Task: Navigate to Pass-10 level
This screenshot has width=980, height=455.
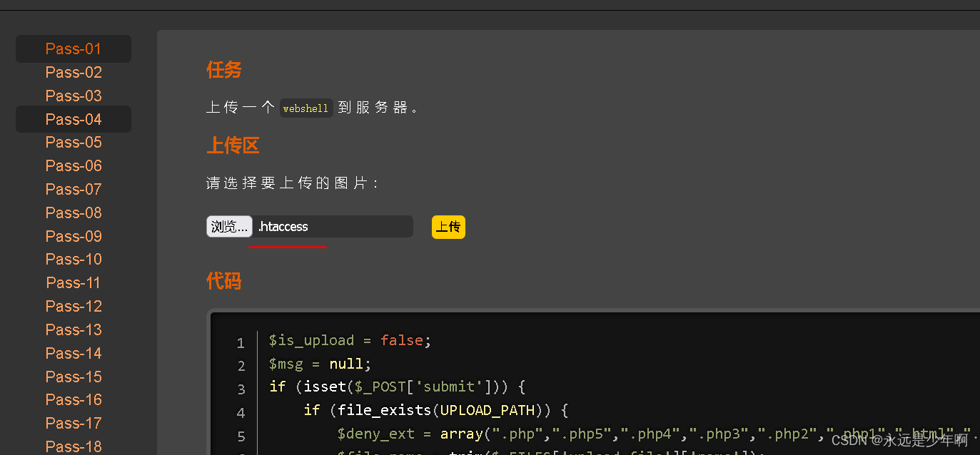Action: 74,260
